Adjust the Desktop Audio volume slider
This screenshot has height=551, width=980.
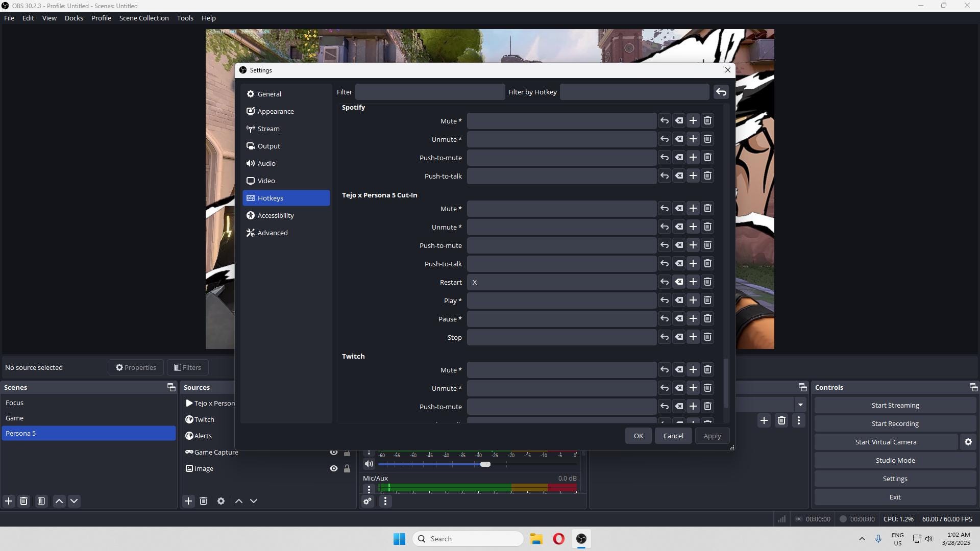click(485, 464)
